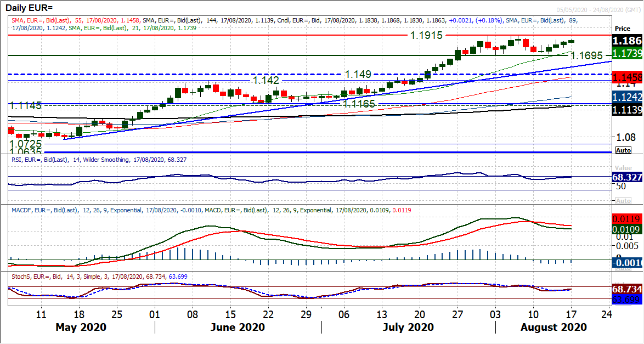Click the 1.149 horizontal level label
Viewport: 644px width, 344px height.
[x=358, y=74]
